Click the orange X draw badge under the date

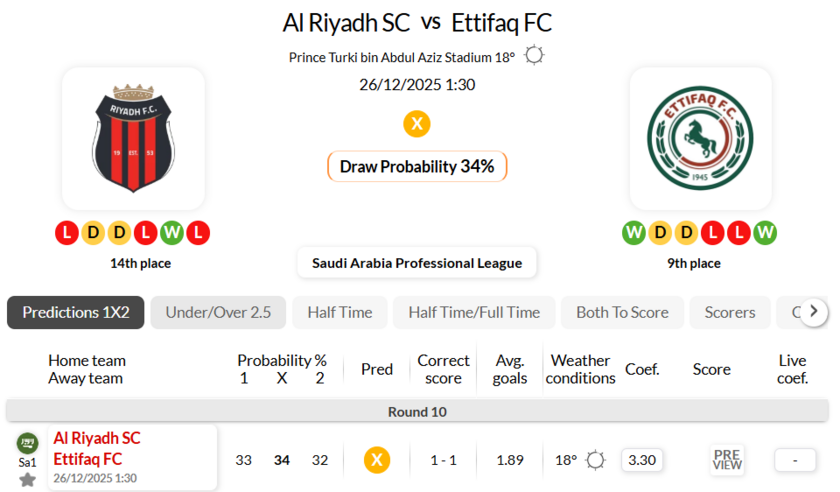tap(417, 124)
